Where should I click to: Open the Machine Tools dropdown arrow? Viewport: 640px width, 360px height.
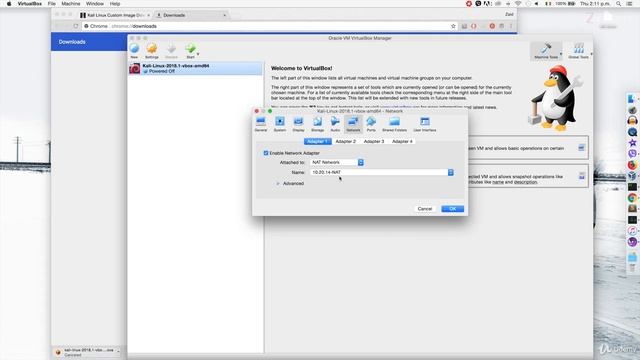click(x=561, y=54)
